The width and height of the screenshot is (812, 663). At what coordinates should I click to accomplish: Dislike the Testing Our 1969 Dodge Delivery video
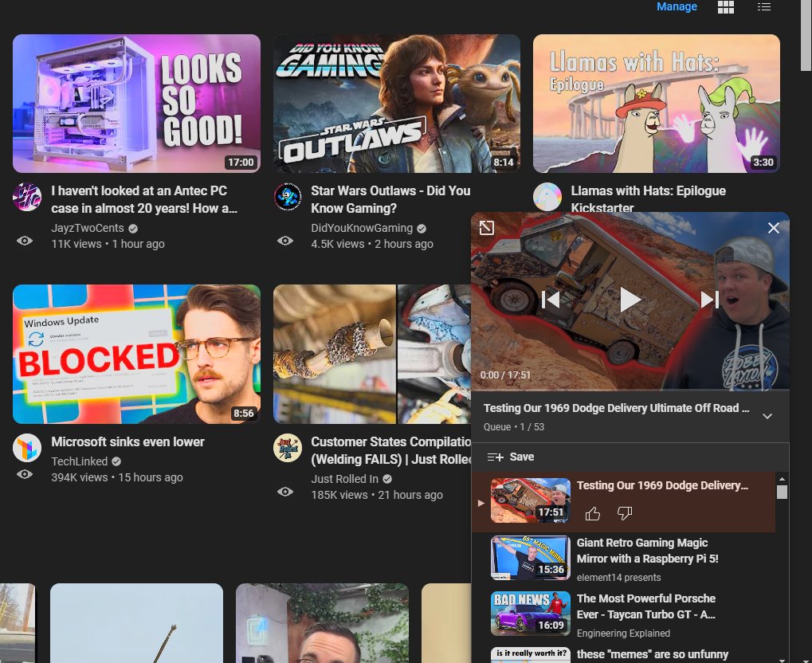pyautogui.click(x=625, y=513)
